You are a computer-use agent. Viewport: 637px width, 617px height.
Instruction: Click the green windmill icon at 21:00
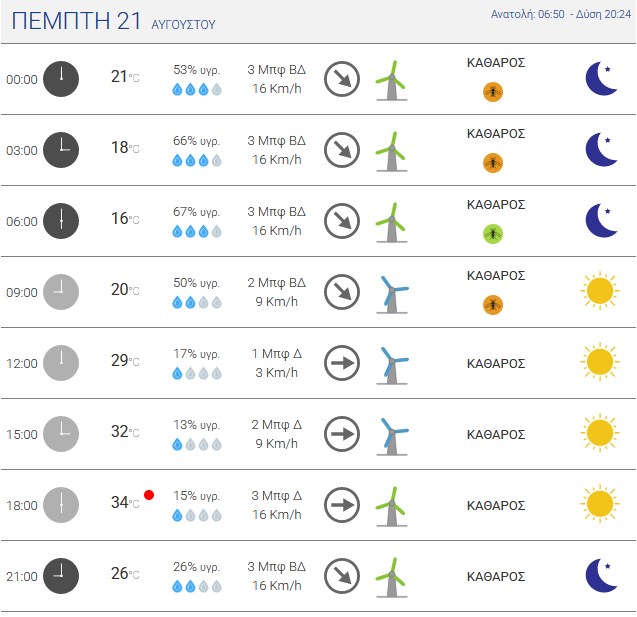tap(391, 577)
